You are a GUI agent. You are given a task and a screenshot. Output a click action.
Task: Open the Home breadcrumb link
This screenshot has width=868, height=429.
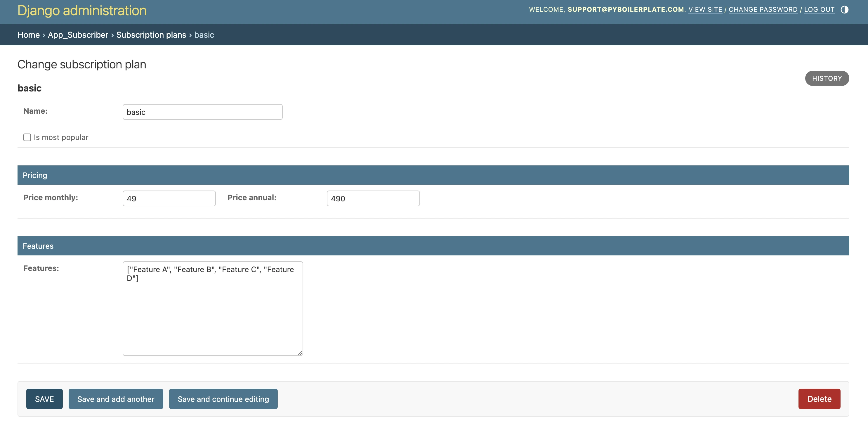pos(28,35)
